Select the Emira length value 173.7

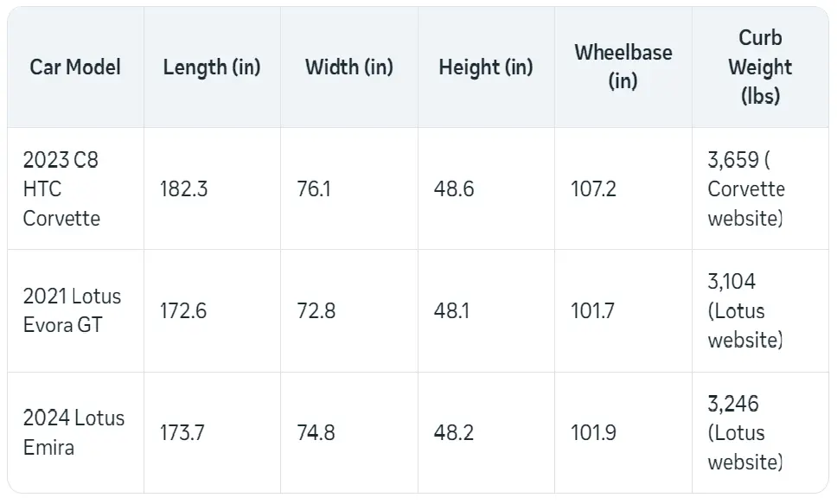coord(182,432)
